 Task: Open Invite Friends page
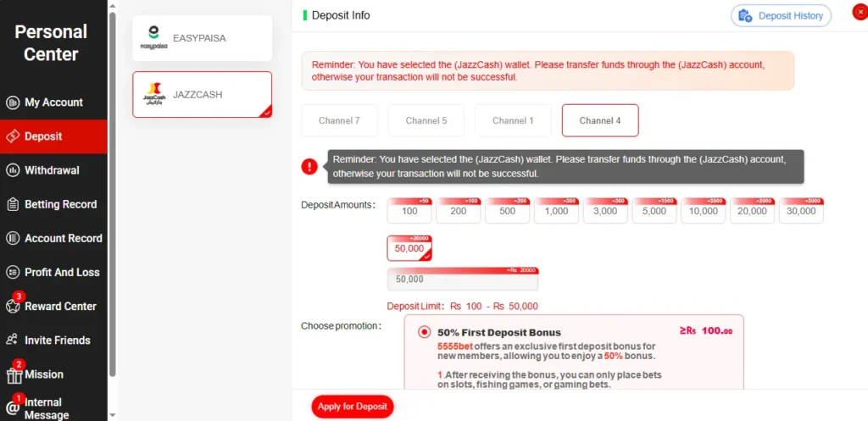pyautogui.click(x=53, y=341)
